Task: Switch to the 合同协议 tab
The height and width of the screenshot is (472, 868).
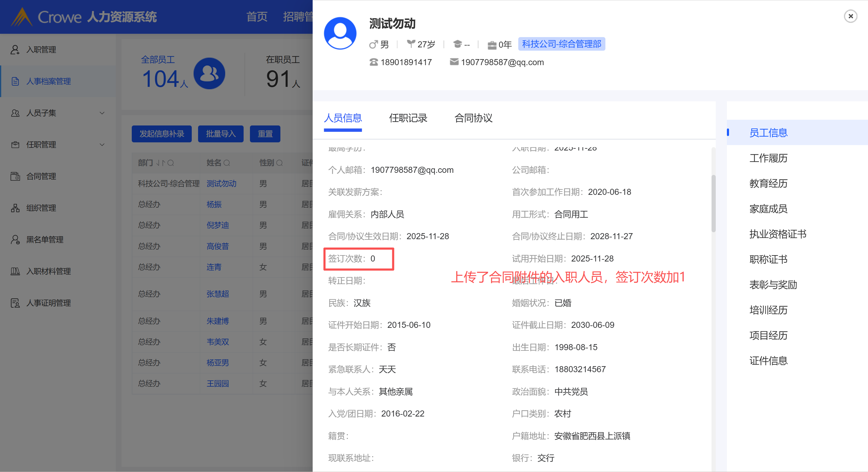Action: (x=473, y=118)
